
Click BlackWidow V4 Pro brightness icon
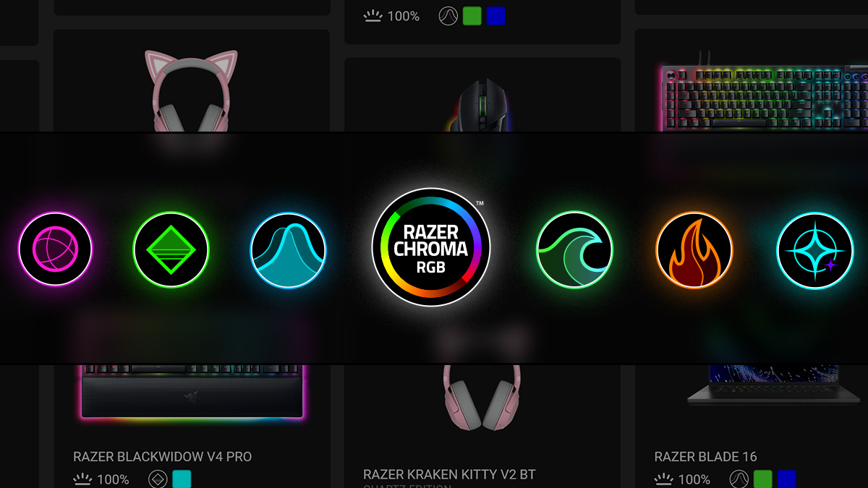click(x=82, y=479)
